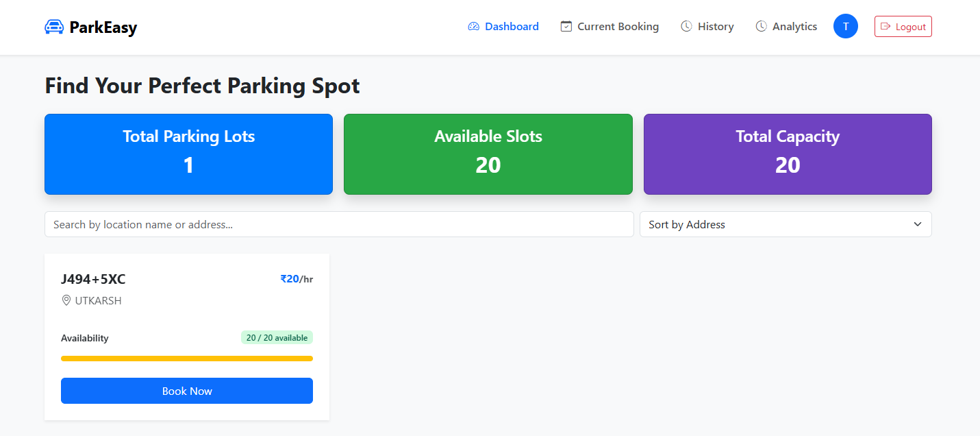The width and height of the screenshot is (980, 436).
Task: Switch to the Analytics page
Action: pos(794,27)
